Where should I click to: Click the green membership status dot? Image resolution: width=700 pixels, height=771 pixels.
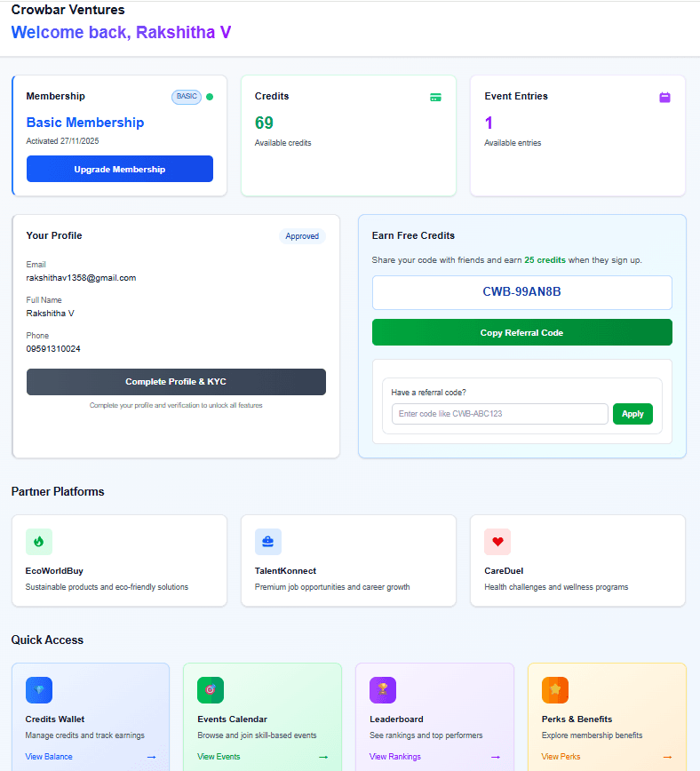click(210, 96)
